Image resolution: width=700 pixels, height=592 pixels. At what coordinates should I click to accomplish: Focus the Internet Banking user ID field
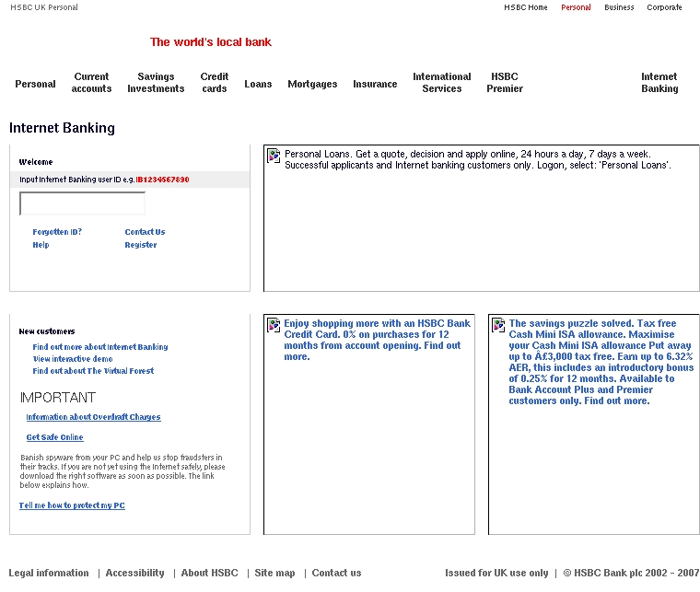point(82,203)
